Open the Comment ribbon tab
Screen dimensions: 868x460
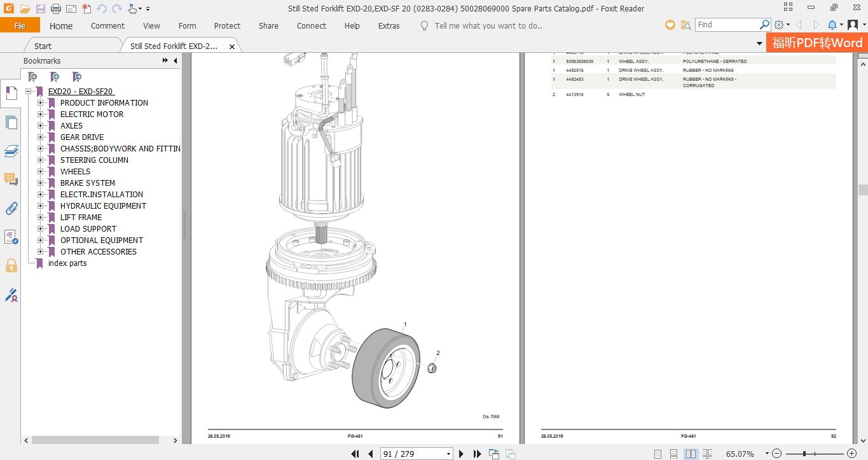click(x=107, y=26)
